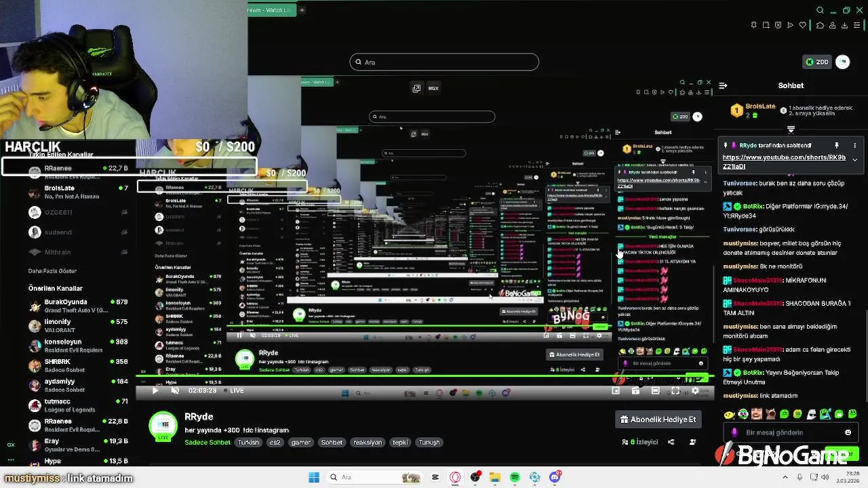Click the heart bookmark icon in toolbar
The image size is (868, 488).
click(803, 25)
